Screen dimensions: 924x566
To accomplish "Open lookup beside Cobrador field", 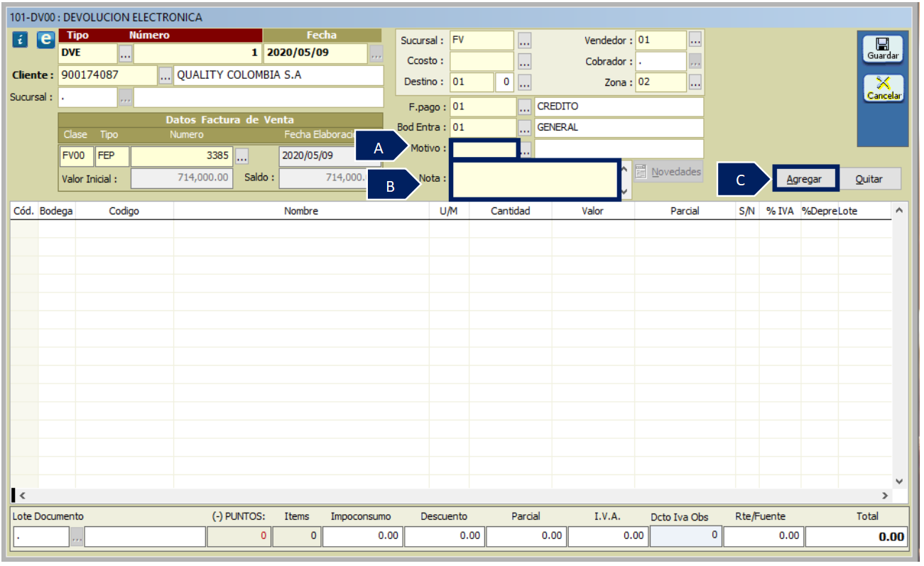I will click(x=695, y=61).
